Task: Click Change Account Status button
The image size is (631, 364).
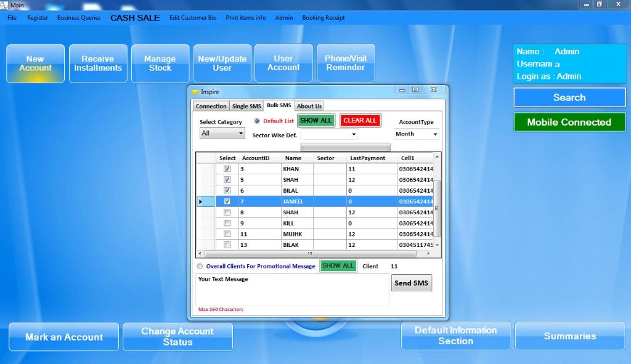Action: (x=177, y=337)
